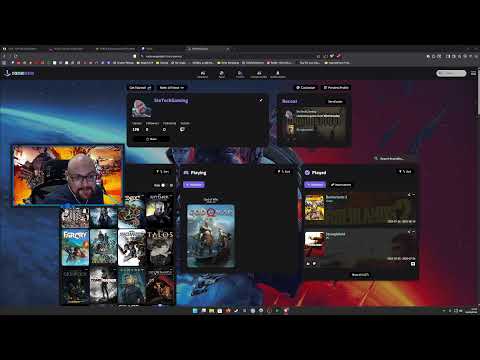Open the filter dropdown on the Played list
The height and width of the screenshot is (360, 480).
405,172
